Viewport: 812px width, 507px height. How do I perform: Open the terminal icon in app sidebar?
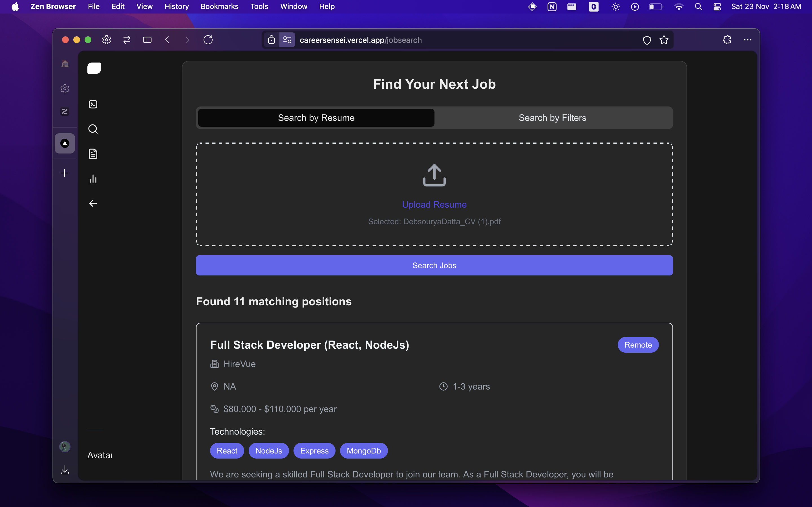point(93,104)
